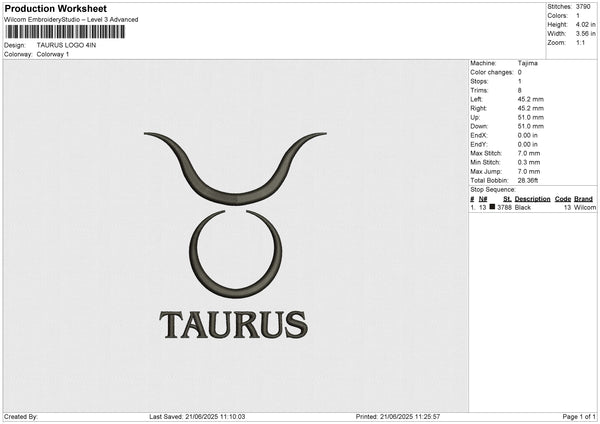The image size is (600, 424).
Task: Click the barcode under the Wilcom header
Action: (x=65, y=32)
